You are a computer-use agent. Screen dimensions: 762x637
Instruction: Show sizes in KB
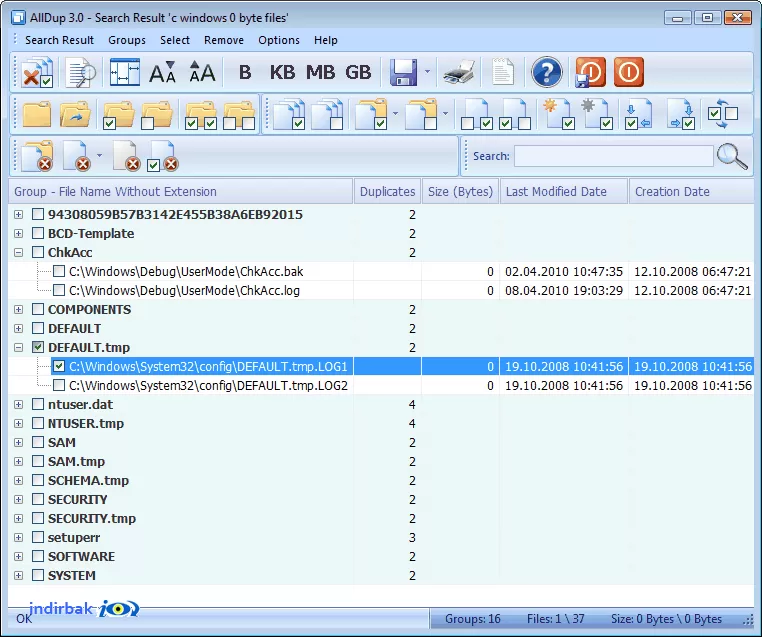tap(282, 72)
